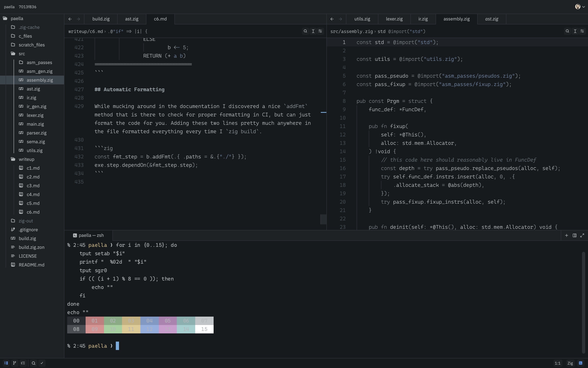Toggle the terminal panel button

coord(580,363)
